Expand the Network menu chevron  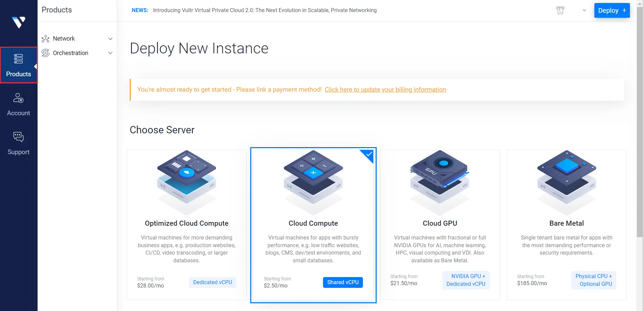(110, 39)
